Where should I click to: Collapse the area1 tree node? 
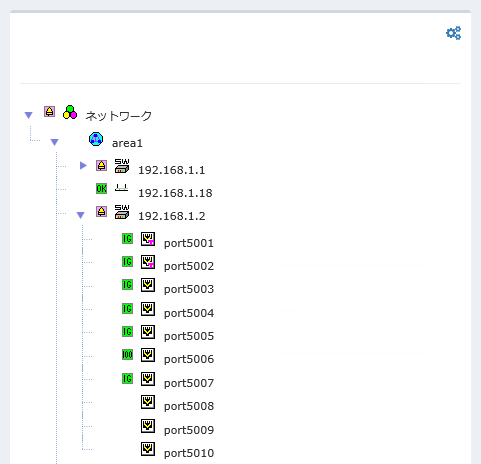pos(55,142)
